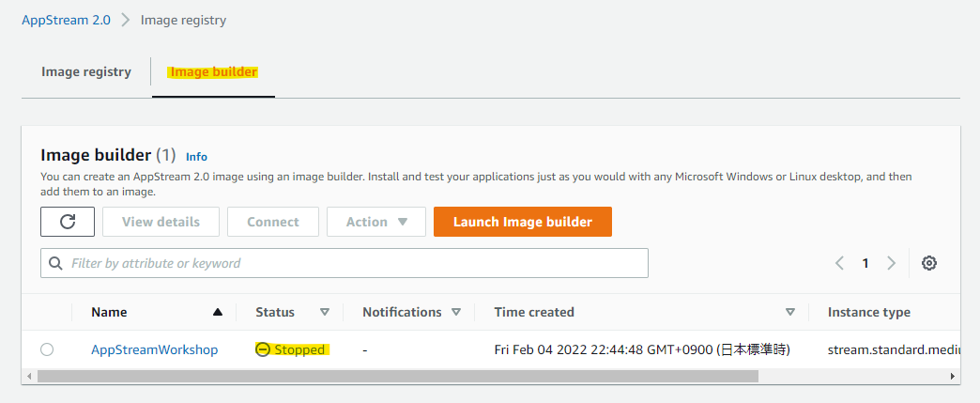Image resolution: width=980 pixels, height=403 pixels.
Task: Refresh the image builder list
Action: 68,222
